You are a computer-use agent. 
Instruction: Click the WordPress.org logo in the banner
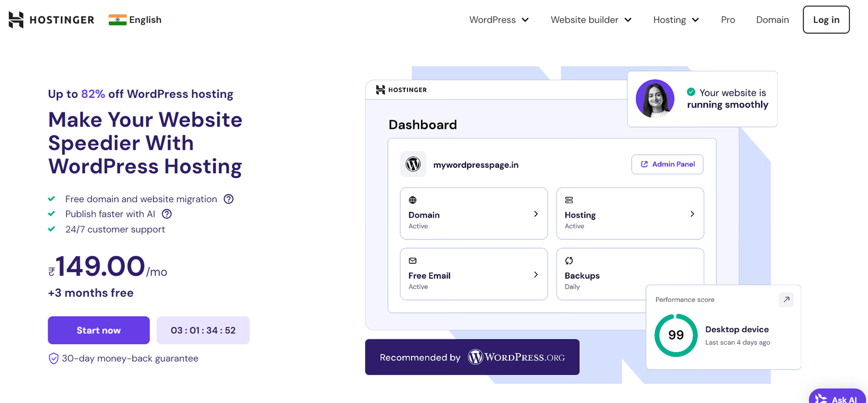tap(516, 357)
